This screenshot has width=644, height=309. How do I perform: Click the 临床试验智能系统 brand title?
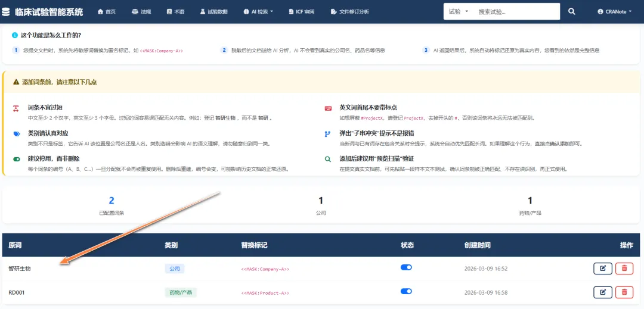pos(49,12)
